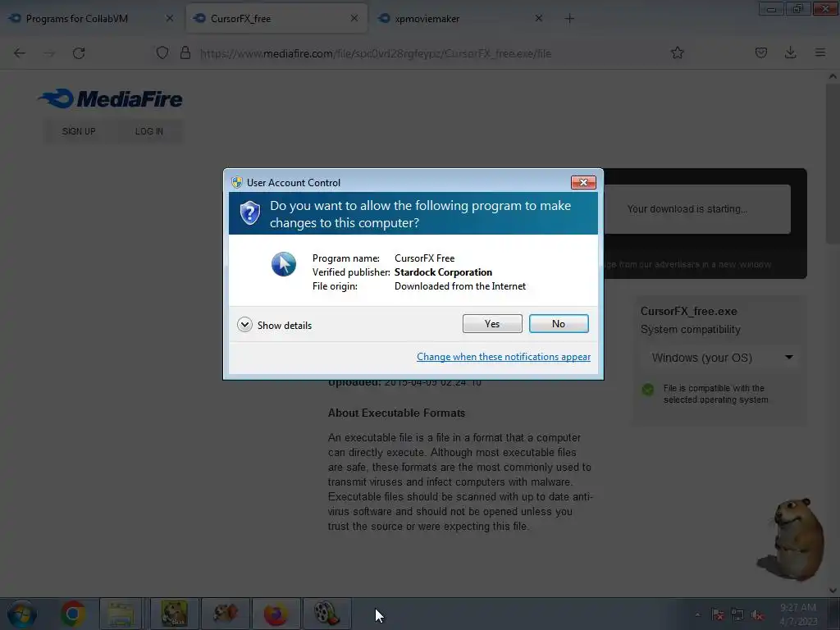Click the Action Center flag tray icon
This screenshot has width=840, height=630.
tap(717, 615)
